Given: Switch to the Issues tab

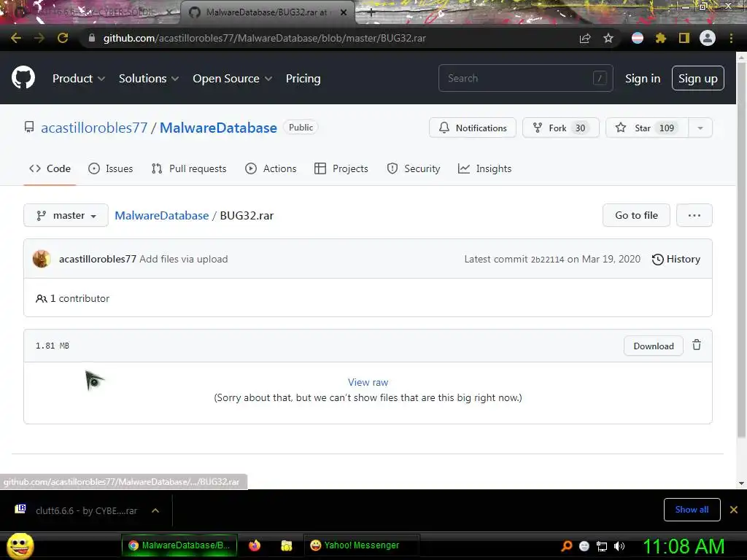Looking at the screenshot, I should click(111, 168).
